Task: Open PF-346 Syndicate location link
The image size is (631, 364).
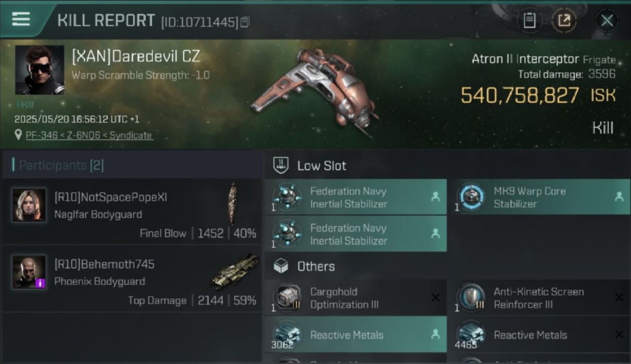Action: [89, 135]
